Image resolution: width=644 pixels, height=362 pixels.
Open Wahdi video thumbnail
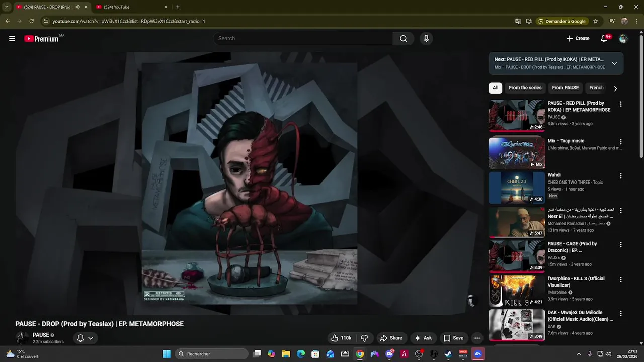517,188
